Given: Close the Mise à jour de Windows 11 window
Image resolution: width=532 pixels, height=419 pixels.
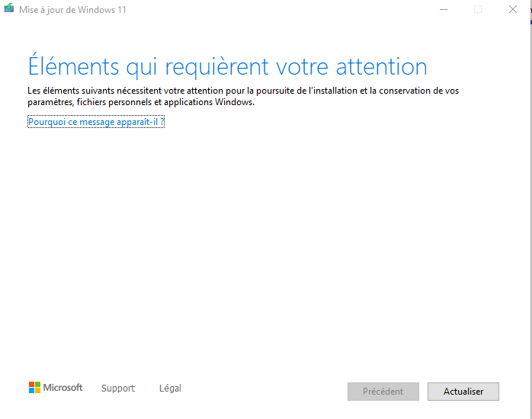Looking at the screenshot, I should point(513,9).
